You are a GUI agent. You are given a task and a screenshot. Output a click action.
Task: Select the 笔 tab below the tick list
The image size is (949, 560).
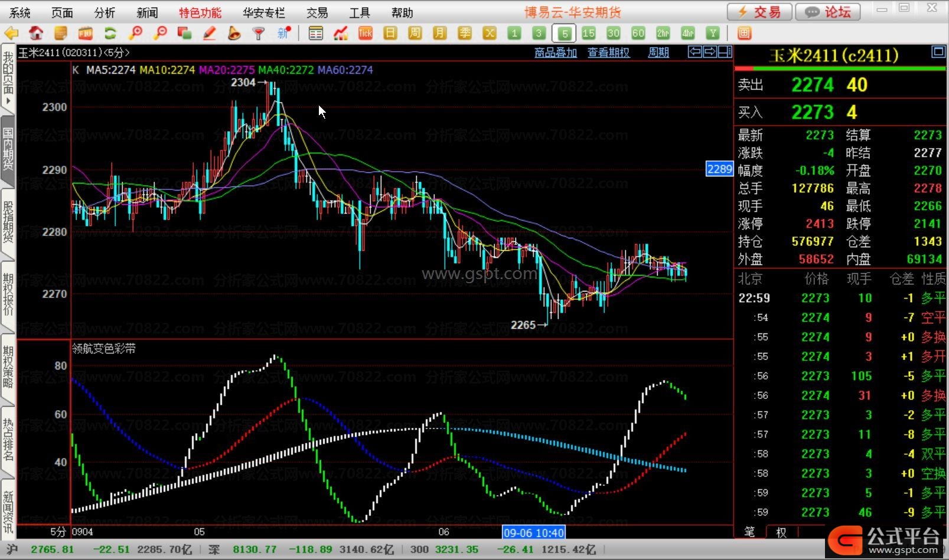(749, 532)
